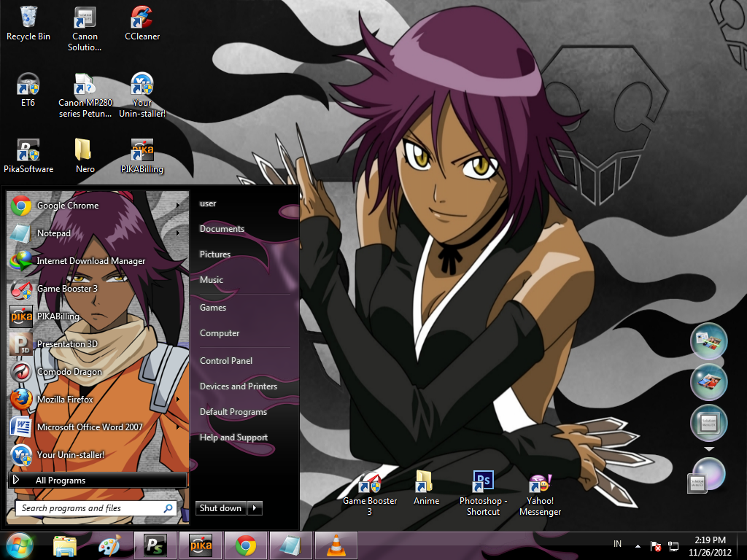Click the network tray icon
The image size is (747, 560).
673,546
